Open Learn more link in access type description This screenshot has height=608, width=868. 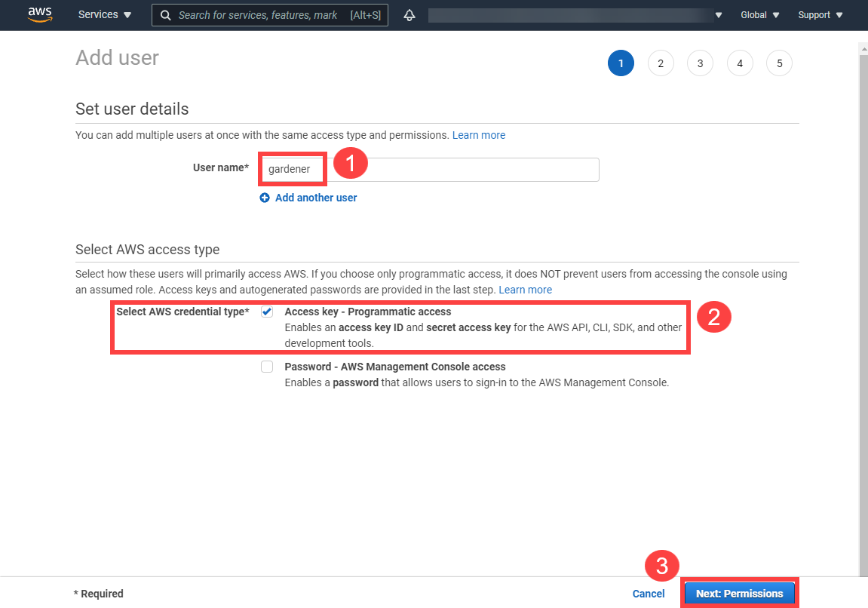(x=525, y=290)
